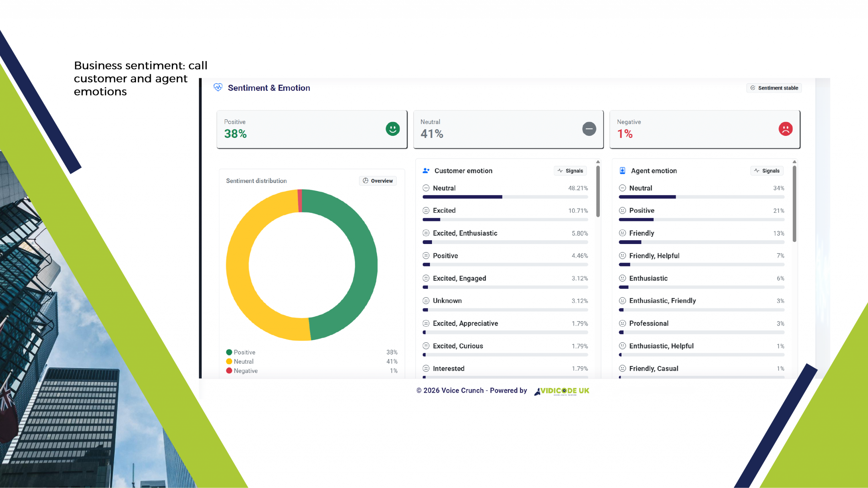Select the Positive 38% summary card
868x488 pixels.
(x=312, y=129)
